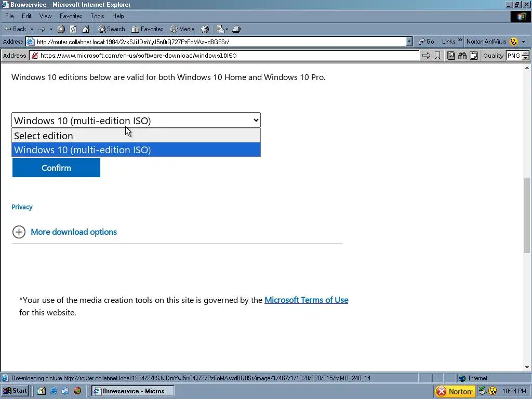Click the Internet zone status bar icon
Image resolution: width=532 pixels, height=399 pixels.
tap(462, 378)
